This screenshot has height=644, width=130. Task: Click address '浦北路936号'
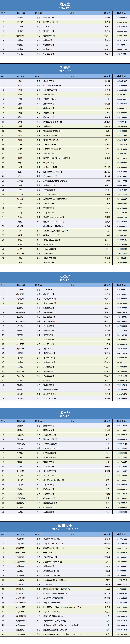(49, 31)
